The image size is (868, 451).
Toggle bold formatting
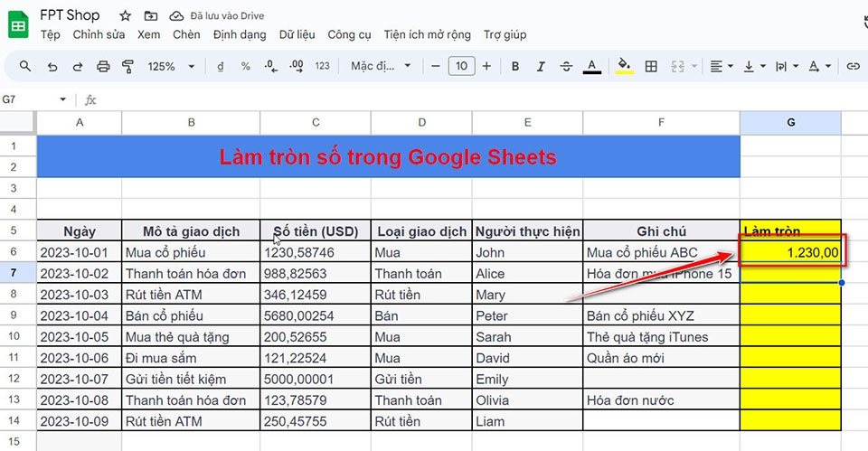click(515, 66)
